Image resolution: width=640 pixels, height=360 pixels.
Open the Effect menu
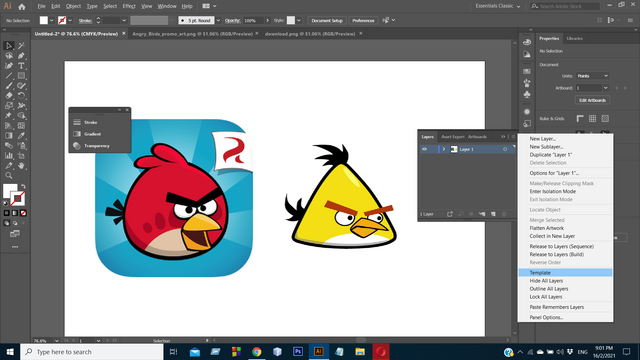[x=129, y=6]
